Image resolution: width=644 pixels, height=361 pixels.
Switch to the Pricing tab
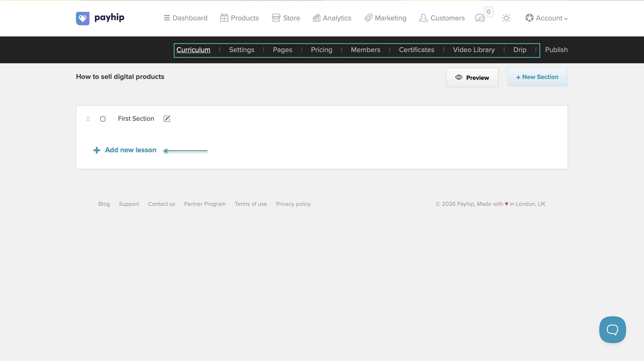[x=321, y=50]
